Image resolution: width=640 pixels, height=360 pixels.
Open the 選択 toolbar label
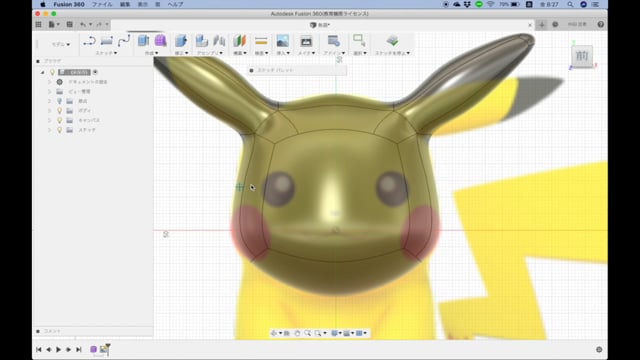coord(359,53)
